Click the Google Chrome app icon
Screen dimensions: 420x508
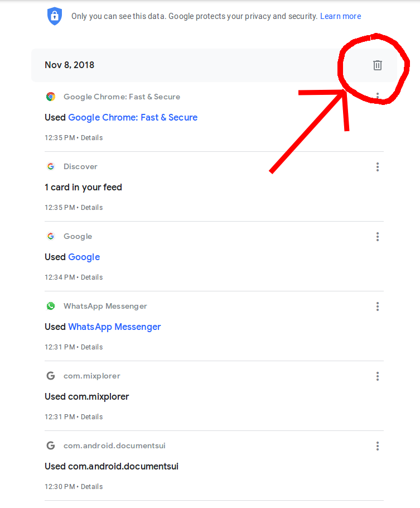(51, 97)
